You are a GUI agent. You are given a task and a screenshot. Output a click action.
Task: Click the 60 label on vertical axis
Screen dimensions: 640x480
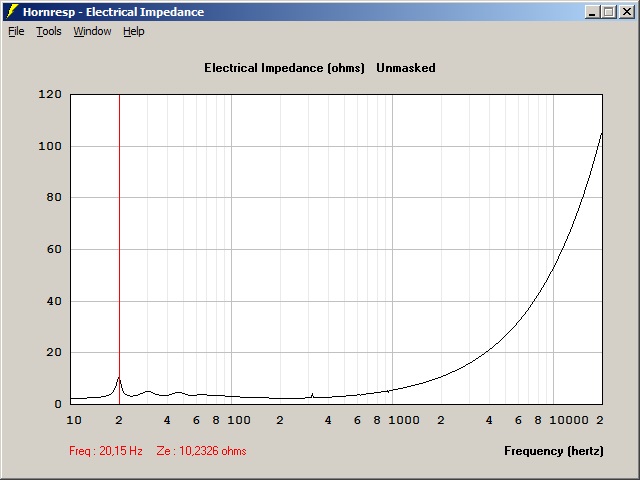coord(54,249)
